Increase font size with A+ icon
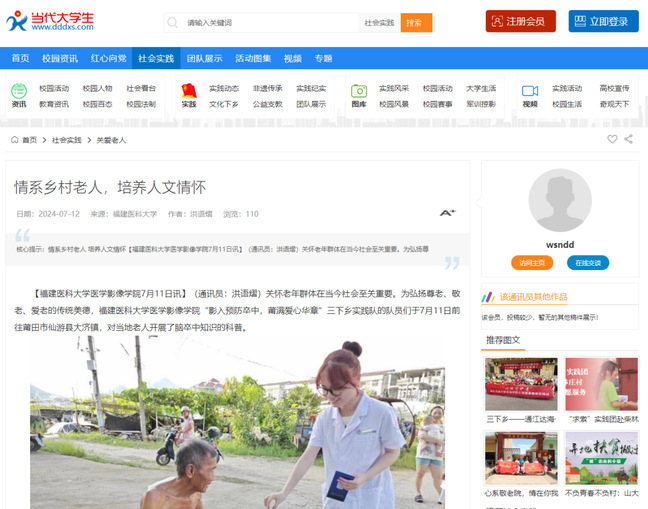 tap(447, 213)
